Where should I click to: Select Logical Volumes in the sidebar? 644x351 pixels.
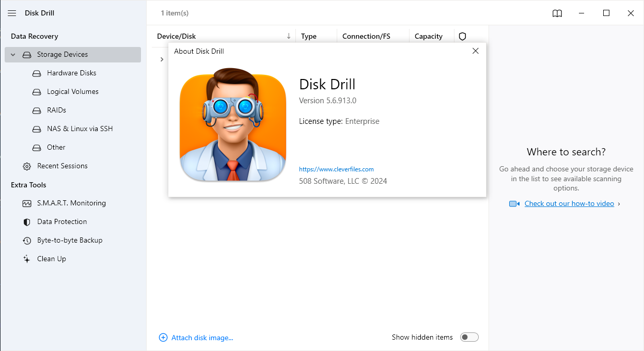tap(73, 92)
